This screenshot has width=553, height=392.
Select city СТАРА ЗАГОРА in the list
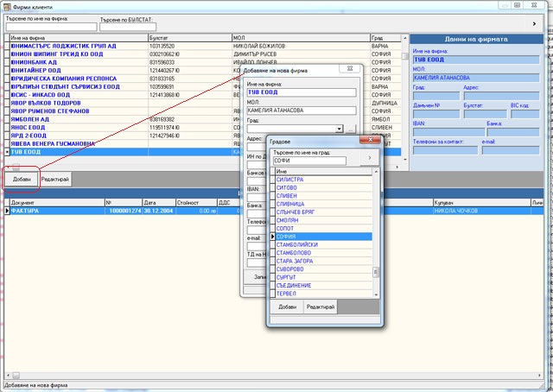coord(324,261)
